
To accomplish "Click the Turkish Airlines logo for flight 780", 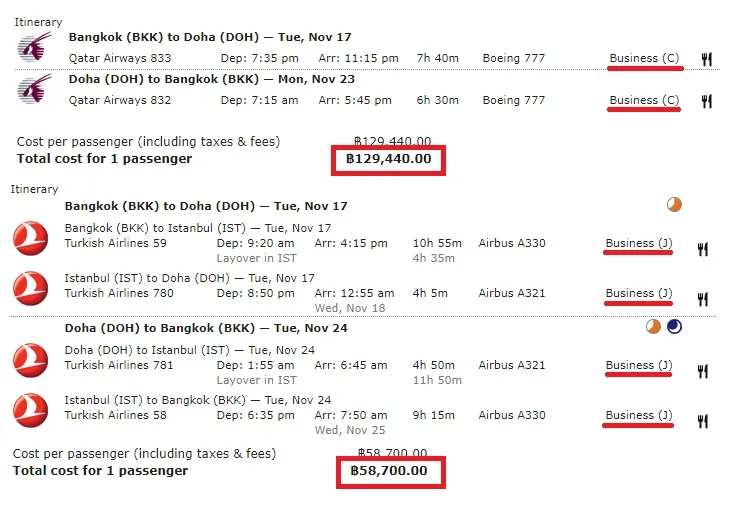I will pyautogui.click(x=30, y=288).
